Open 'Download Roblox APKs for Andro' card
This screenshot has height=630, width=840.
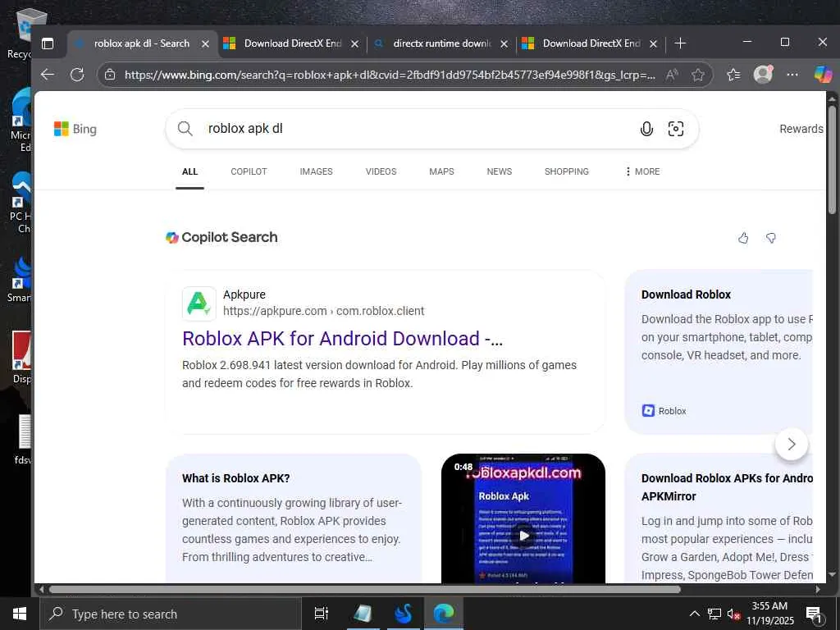(719, 518)
